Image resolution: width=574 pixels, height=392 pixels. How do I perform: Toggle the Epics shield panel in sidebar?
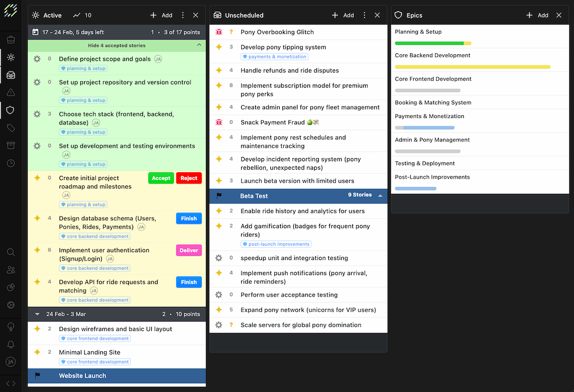tap(10, 110)
